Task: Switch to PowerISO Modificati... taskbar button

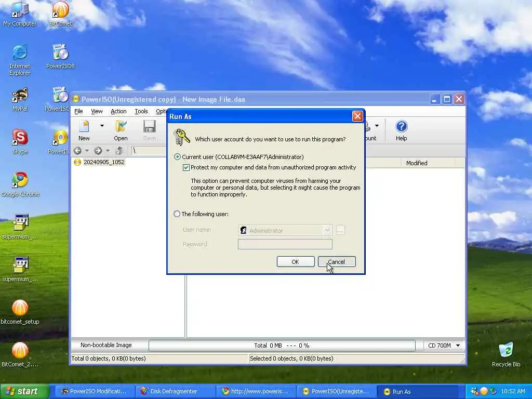Action: coord(95,392)
